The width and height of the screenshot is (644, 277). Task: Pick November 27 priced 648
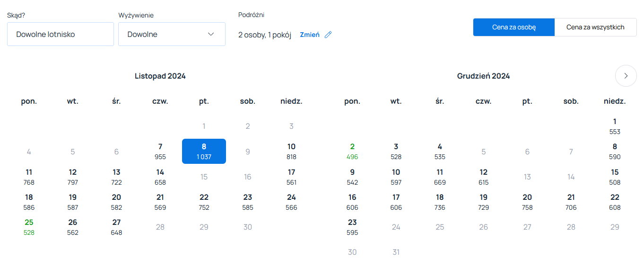tap(116, 227)
